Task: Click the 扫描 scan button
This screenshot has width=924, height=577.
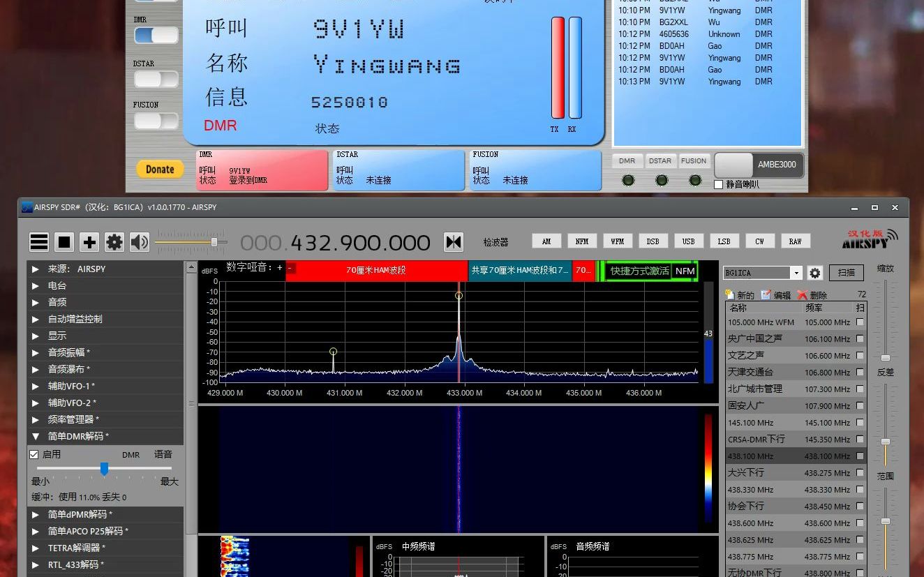Action: point(847,273)
